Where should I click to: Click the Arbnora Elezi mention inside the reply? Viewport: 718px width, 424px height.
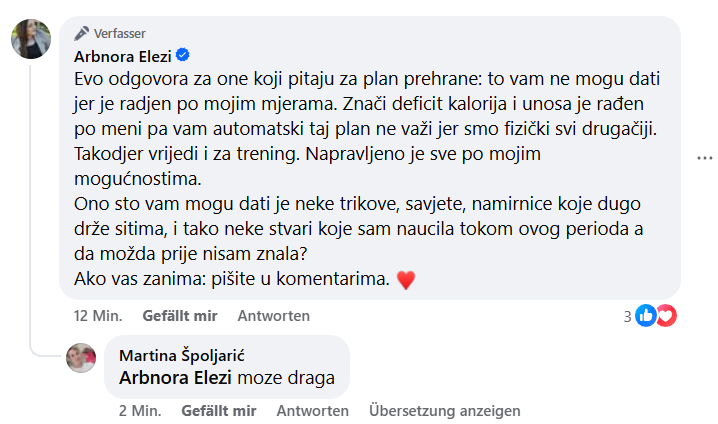[x=176, y=378]
